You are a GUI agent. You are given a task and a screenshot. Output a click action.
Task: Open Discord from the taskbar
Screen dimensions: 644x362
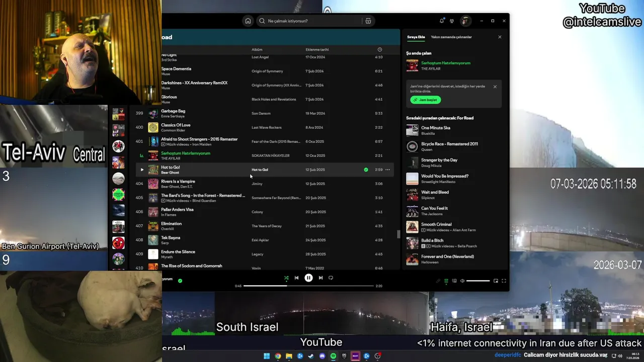pos(322,356)
